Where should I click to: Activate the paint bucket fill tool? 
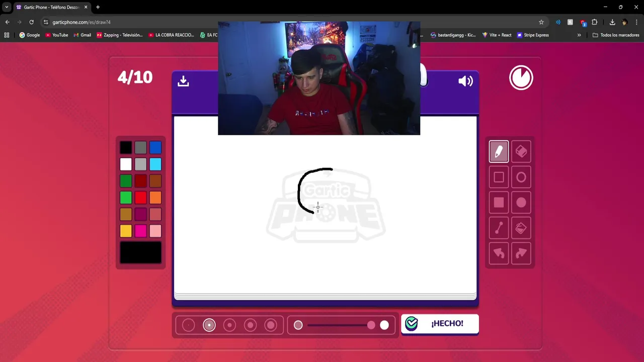coord(521,228)
